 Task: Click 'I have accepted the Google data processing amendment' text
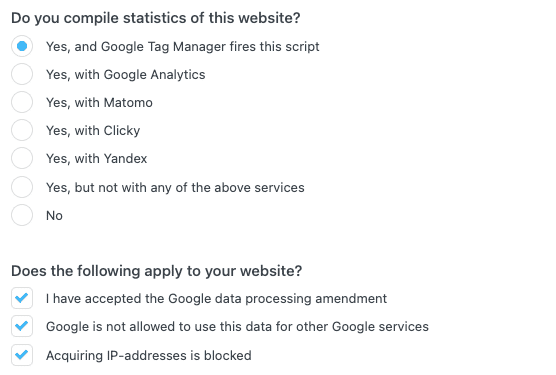(216, 299)
